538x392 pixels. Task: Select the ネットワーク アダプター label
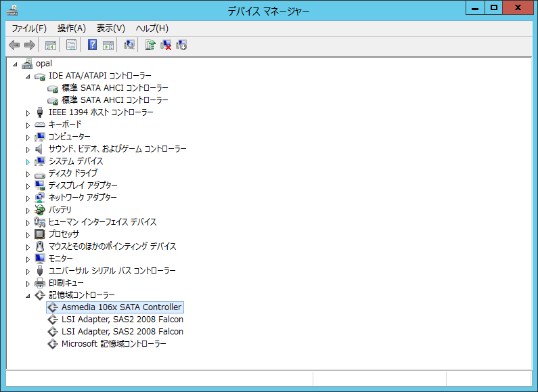pos(83,198)
